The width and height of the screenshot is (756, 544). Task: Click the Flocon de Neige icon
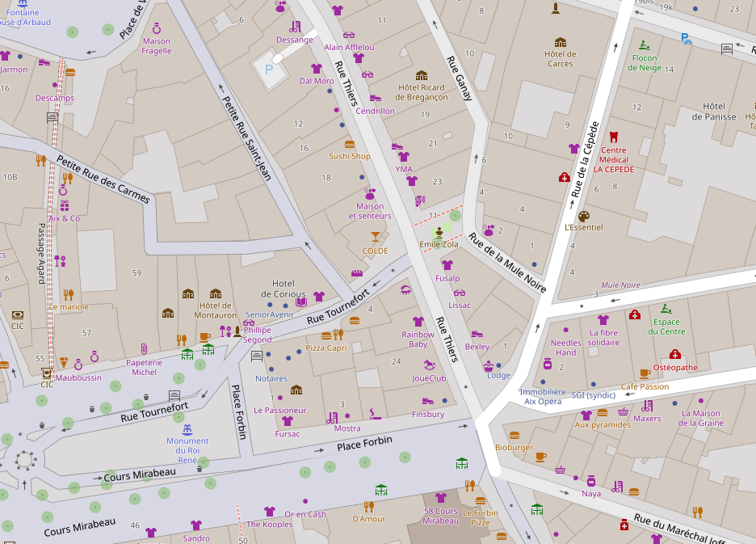pos(644,45)
